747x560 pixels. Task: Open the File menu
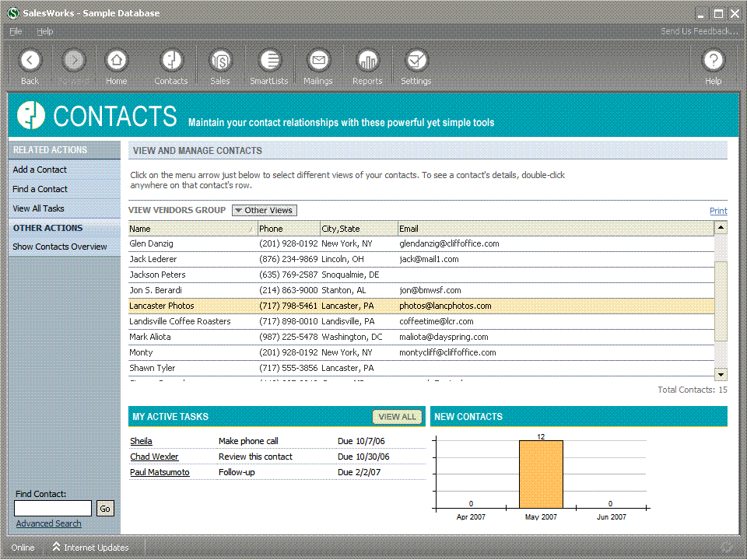pyautogui.click(x=16, y=31)
